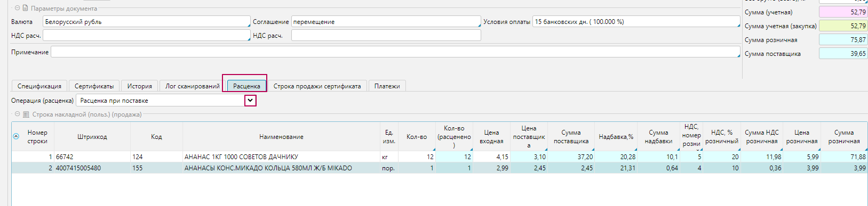The width and height of the screenshot is (868, 206).
Task: Click the Кол-во column header
Action: click(417, 137)
